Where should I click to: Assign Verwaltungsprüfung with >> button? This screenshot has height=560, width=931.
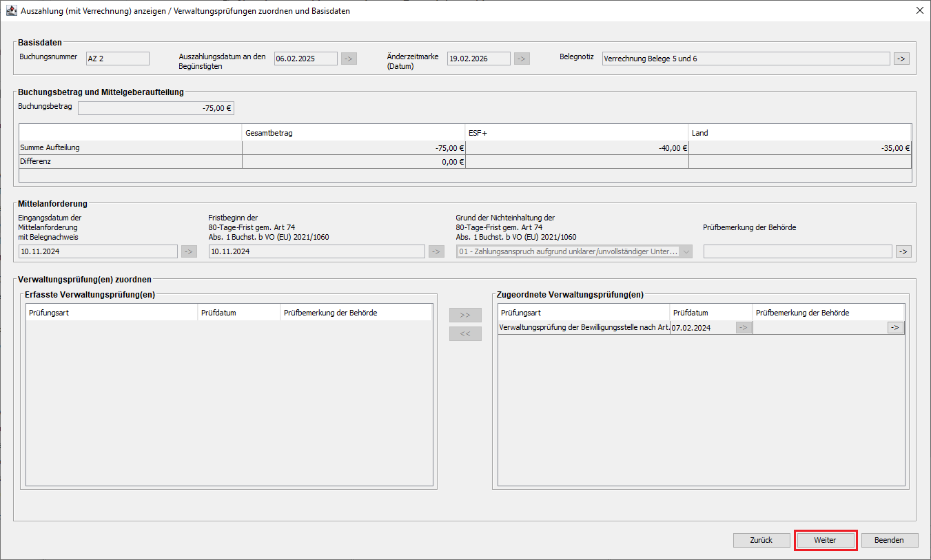tap(465, 315)
